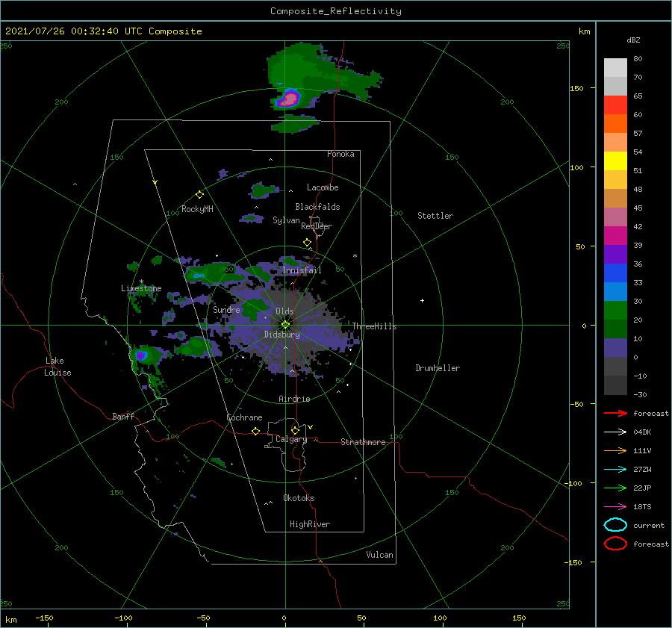The width and height of the screenshot is (672, 628).
Task: Click the Olds town label
Action: [284, 311]
